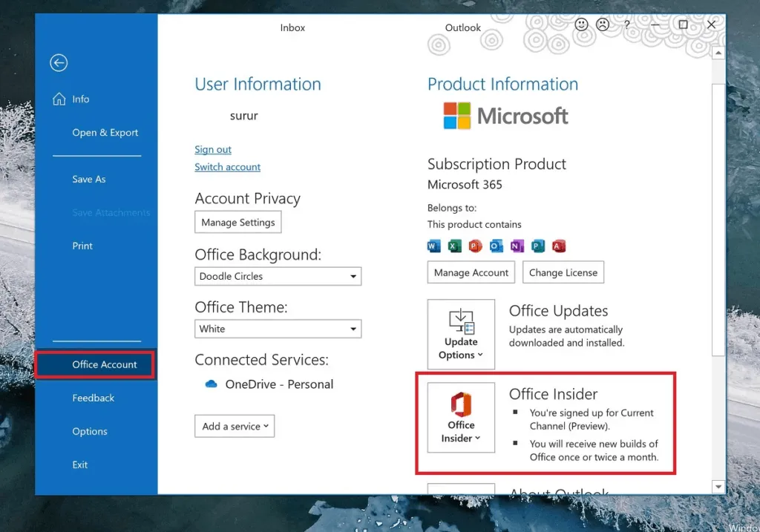The image size is (760, 532).
Task: Click the Word app icon
Action: pos(434,246)
